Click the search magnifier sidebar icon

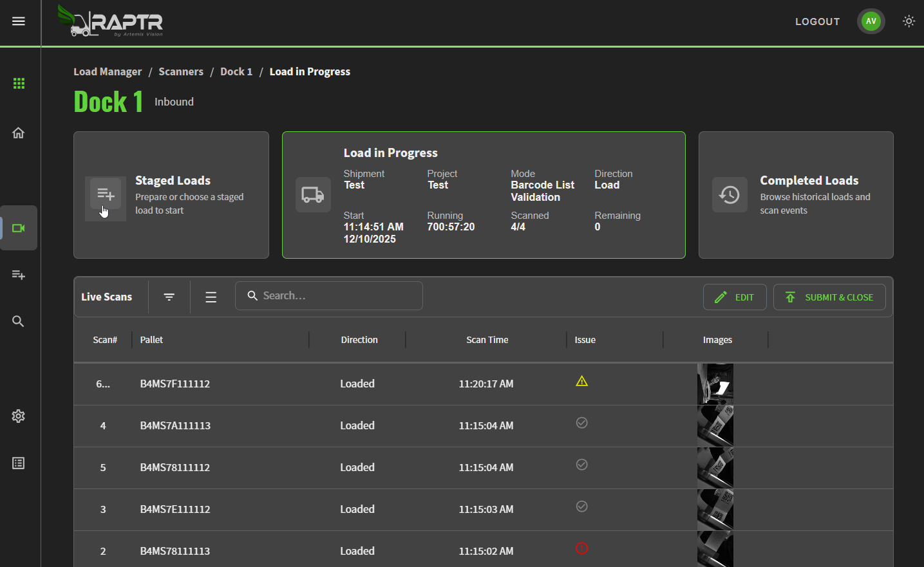click(x=19, y=321)
